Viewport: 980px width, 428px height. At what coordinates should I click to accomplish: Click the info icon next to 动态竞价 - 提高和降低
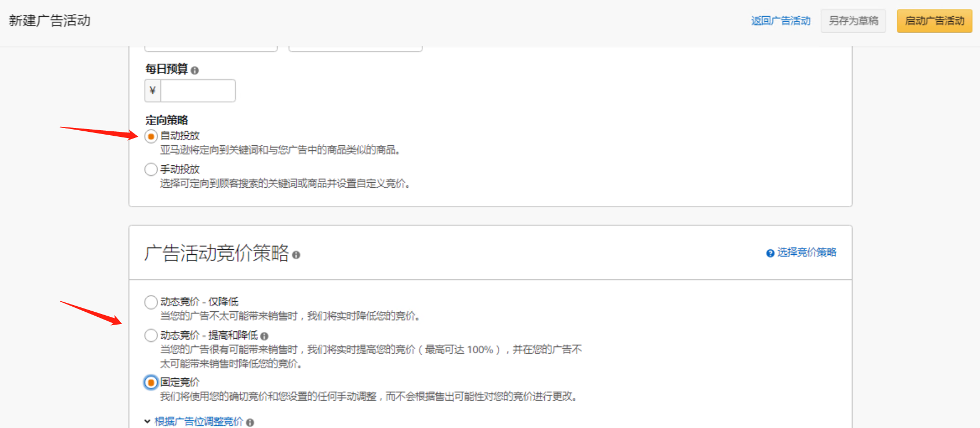coord(264,336)
